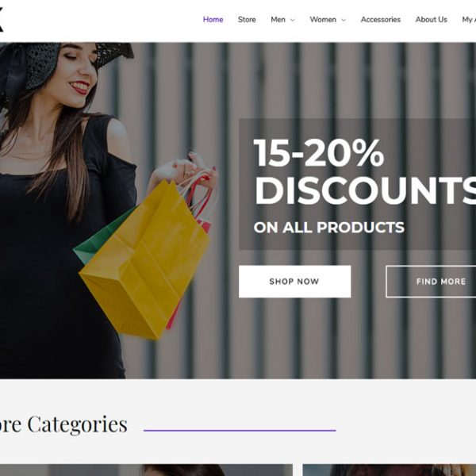Expand the chevron next to Men
Image resolution: width=476 pixels, height=476 pixels.
292,20
